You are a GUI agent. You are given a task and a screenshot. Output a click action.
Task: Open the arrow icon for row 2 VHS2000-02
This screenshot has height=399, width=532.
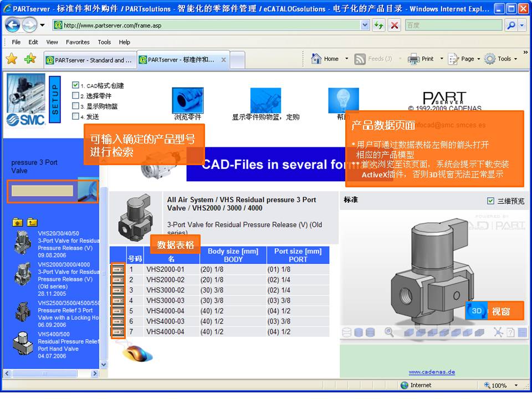[x=118, y=280]
